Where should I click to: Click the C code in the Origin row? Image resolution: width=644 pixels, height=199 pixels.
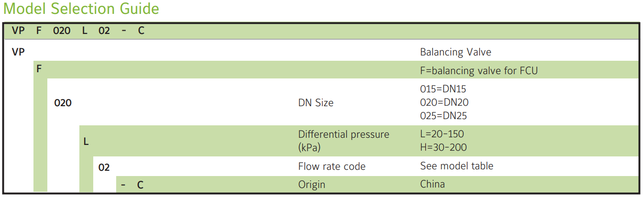pyautogui.click(x=140, y=185)
